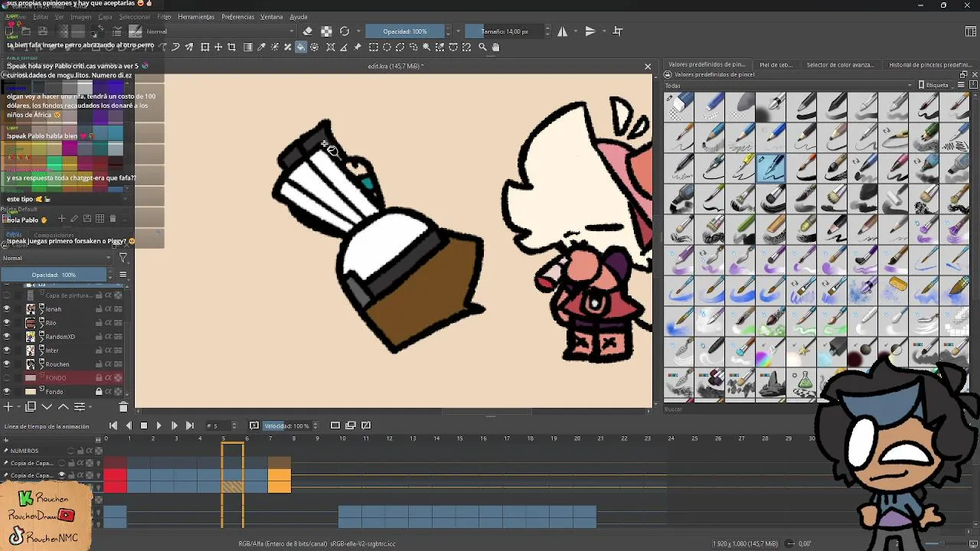
Task: Switch to Historial de pinceles predefinidos tab
Action: point(929,65)
